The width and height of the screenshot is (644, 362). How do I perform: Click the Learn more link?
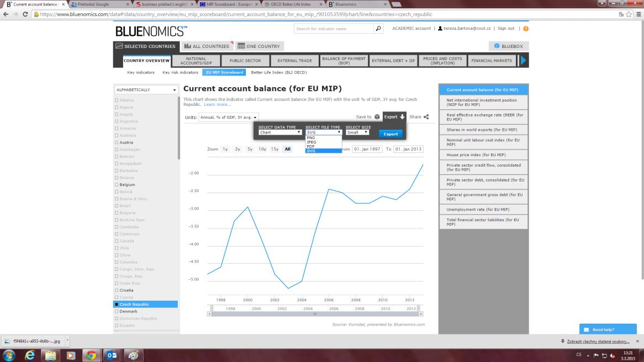[x=217, y=105]
